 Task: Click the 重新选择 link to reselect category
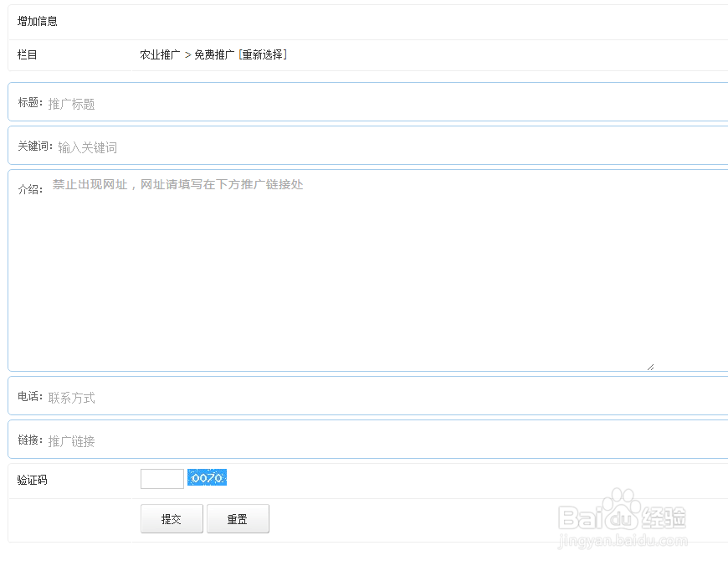pos(263,54)
